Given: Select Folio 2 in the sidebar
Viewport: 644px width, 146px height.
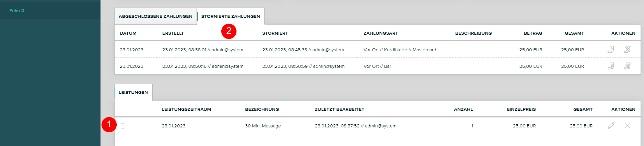Looking at the screenshot, I should click(17, 10).
